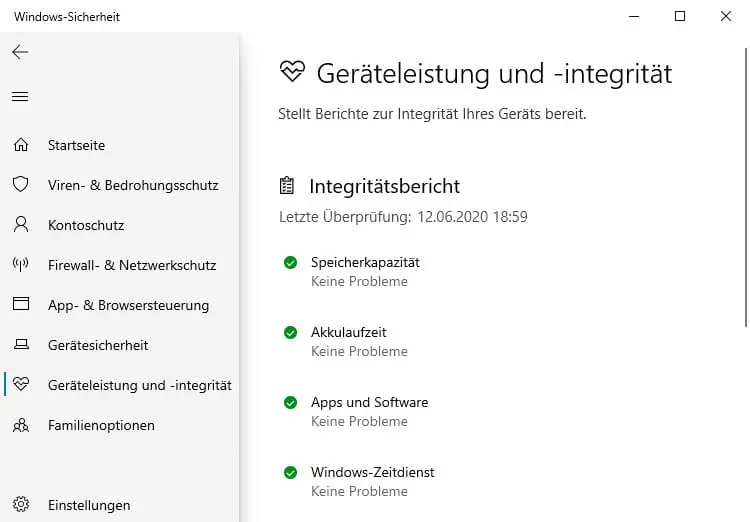Click the Windows-Zeitdienst entry
The width and height of the screenshot is (750, 522).
372,472
